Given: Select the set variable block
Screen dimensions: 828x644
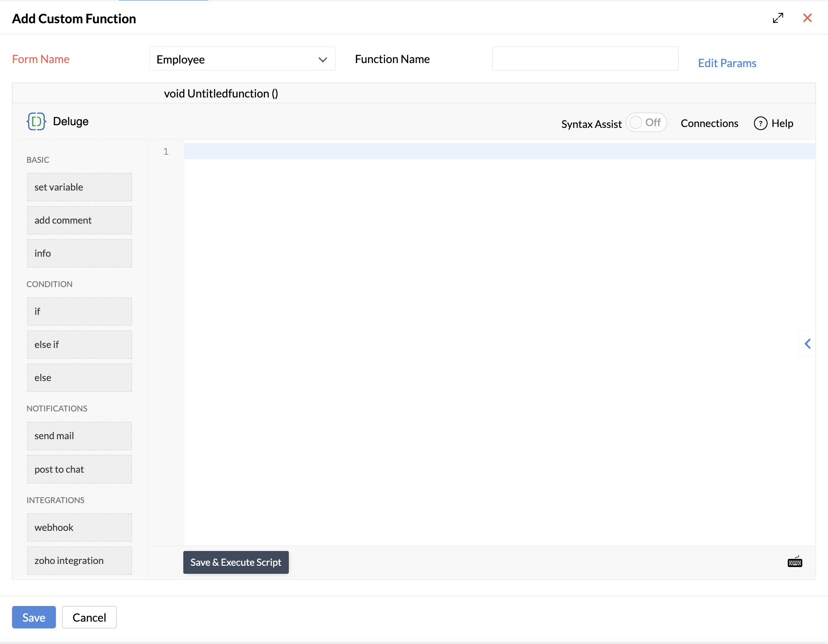Looking at the screenshot, I should (80, 187).
